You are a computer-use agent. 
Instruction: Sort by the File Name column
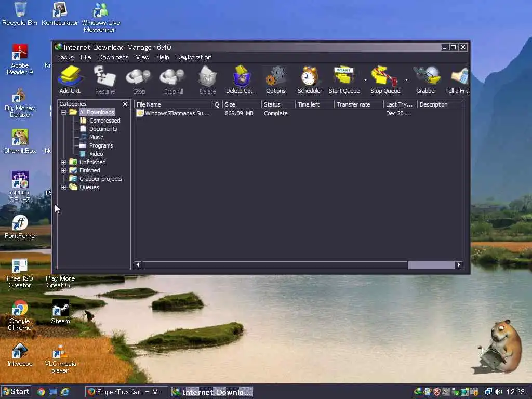[173, 104]
